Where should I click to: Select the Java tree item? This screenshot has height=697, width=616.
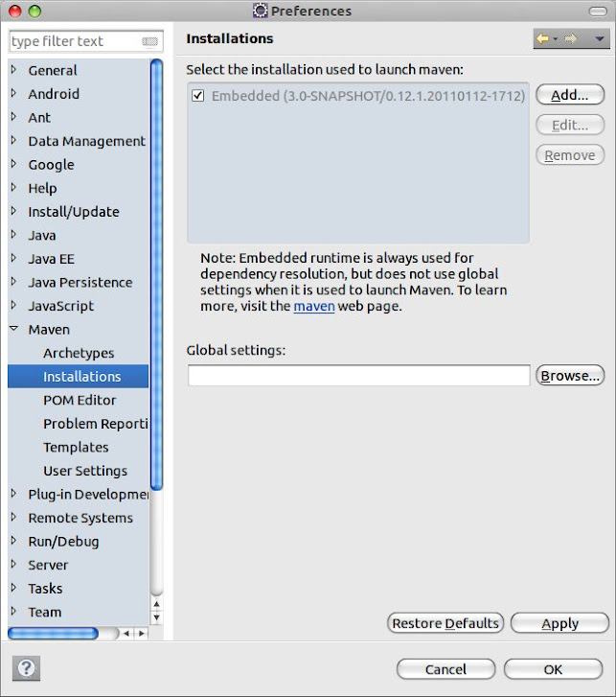(x=42, y=235)
